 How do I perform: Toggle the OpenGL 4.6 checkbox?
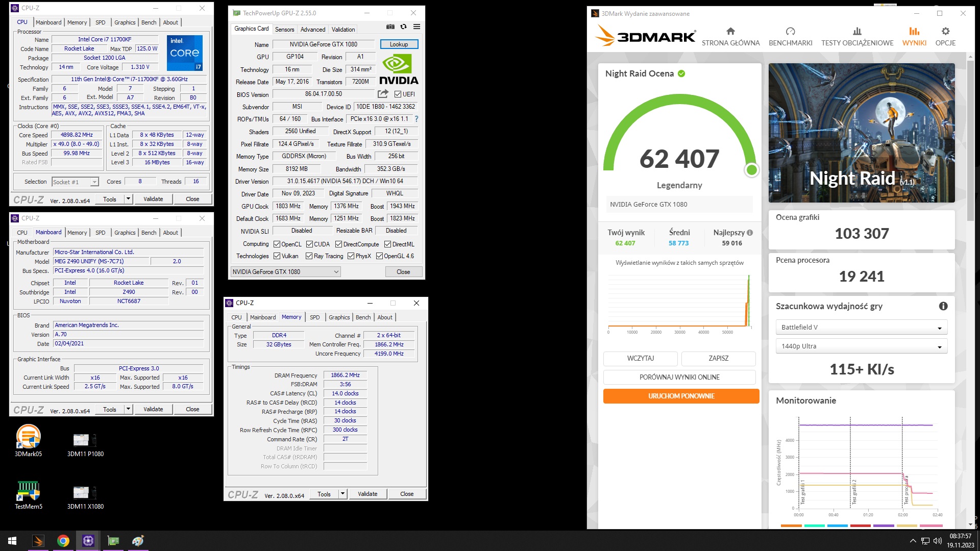(x=379, y=256)
